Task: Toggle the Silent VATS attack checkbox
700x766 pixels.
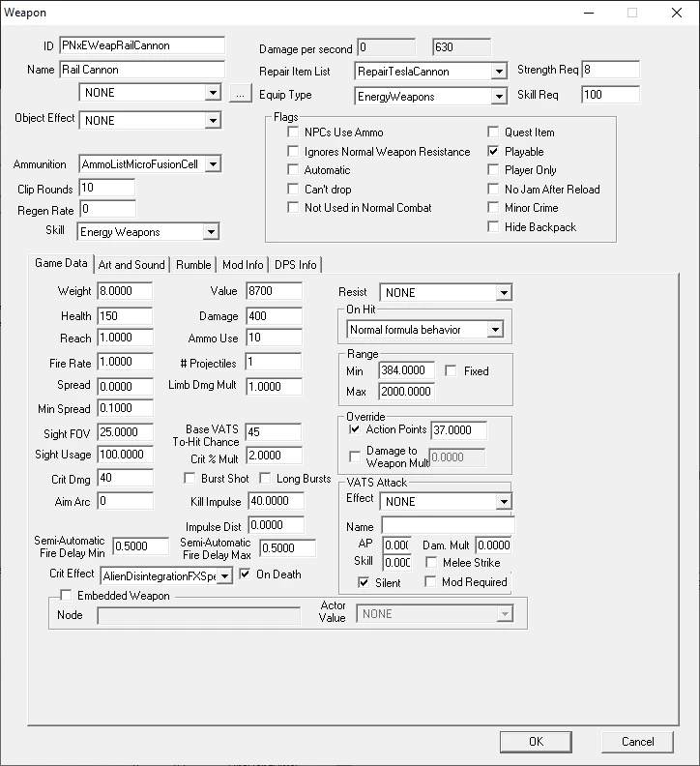Action: tap(364, 582)
